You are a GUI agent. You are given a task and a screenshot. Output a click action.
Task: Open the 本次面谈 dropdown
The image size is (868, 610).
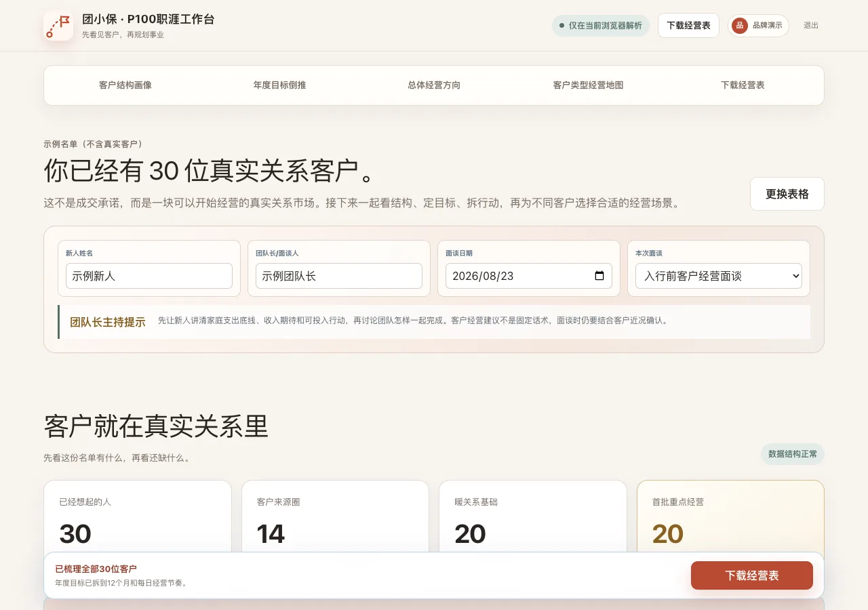pyautogui.click(x=719, y=276)
